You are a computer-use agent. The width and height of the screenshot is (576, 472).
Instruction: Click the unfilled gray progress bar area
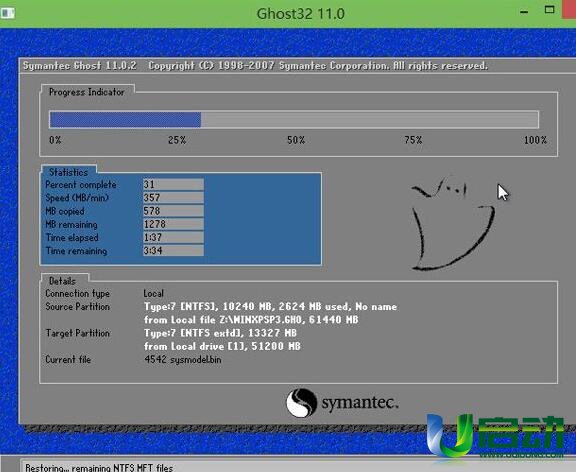370,120
